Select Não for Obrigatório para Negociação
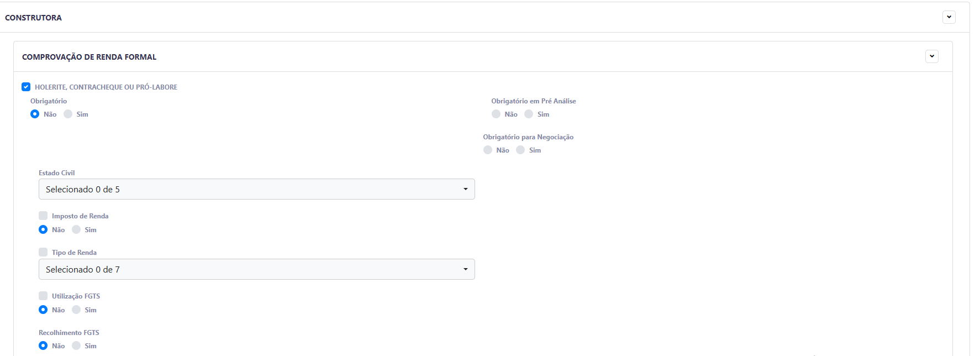Viewport: 980px width, 356px height. (488, 150)
